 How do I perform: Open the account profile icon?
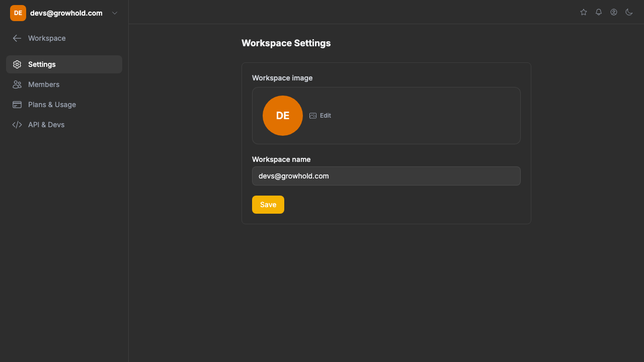(x=613, y=12)
